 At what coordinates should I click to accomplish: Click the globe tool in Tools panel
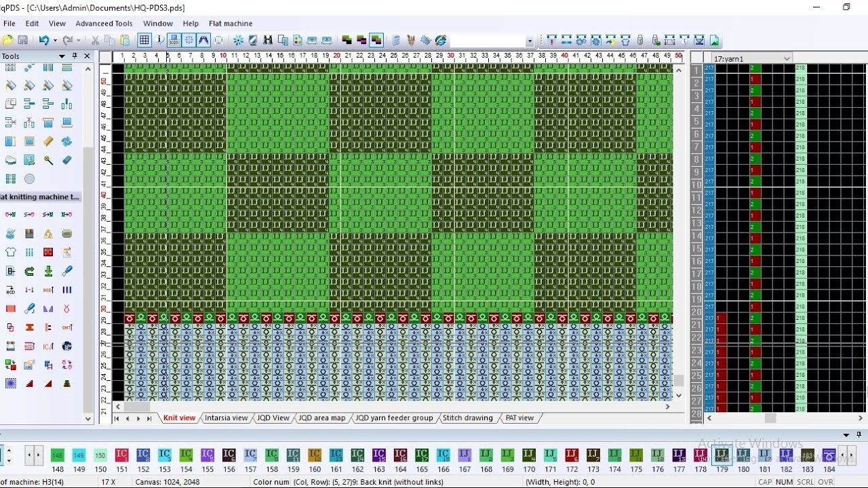[67, 346]
